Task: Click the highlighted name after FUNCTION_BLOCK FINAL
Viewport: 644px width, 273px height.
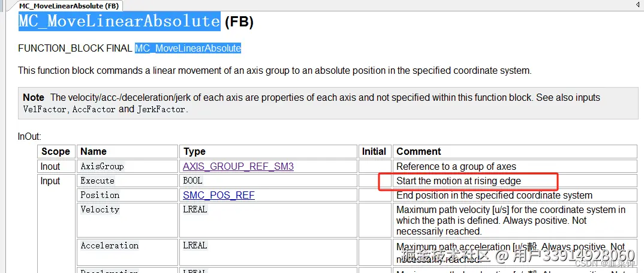Action: pos(188,48)
